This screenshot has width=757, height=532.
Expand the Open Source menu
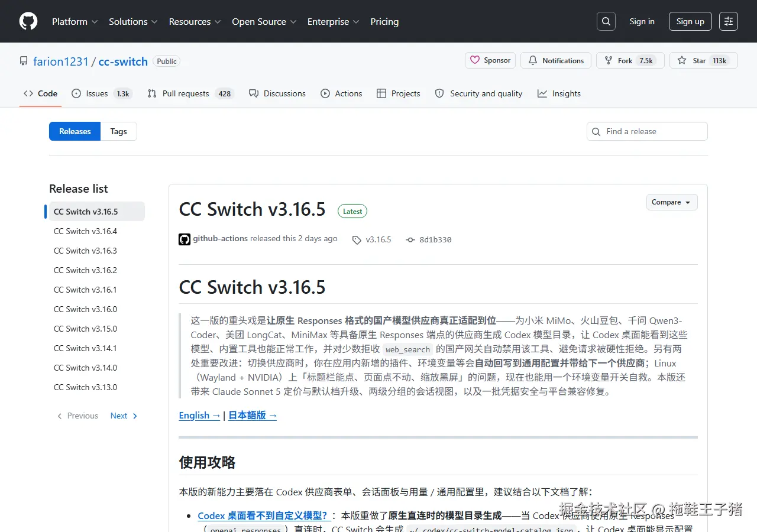tap(264, 21)
